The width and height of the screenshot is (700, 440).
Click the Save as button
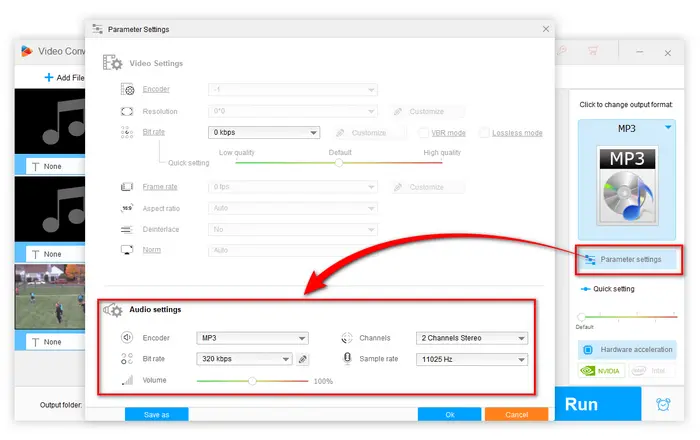[157, 414]
